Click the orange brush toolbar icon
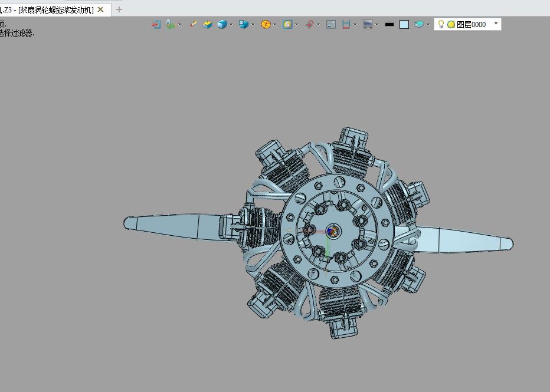 pyautogui.click(x=194, y=24)
